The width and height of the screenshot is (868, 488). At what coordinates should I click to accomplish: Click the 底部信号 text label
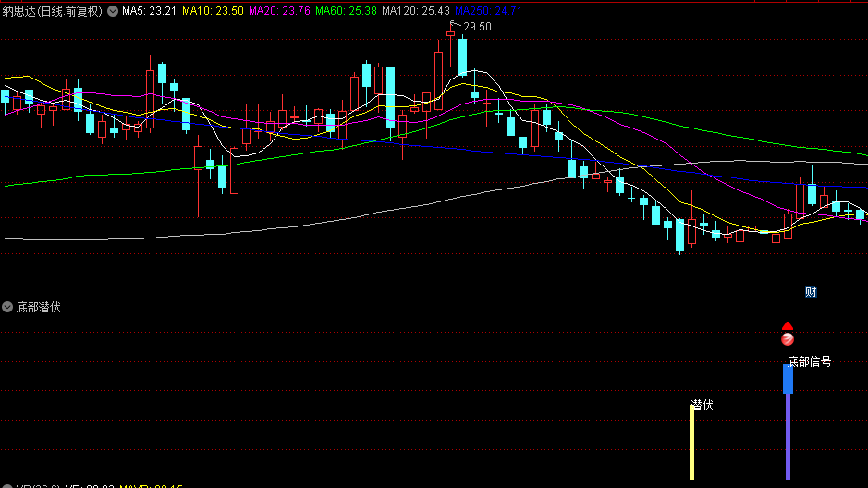pos(810,361)
